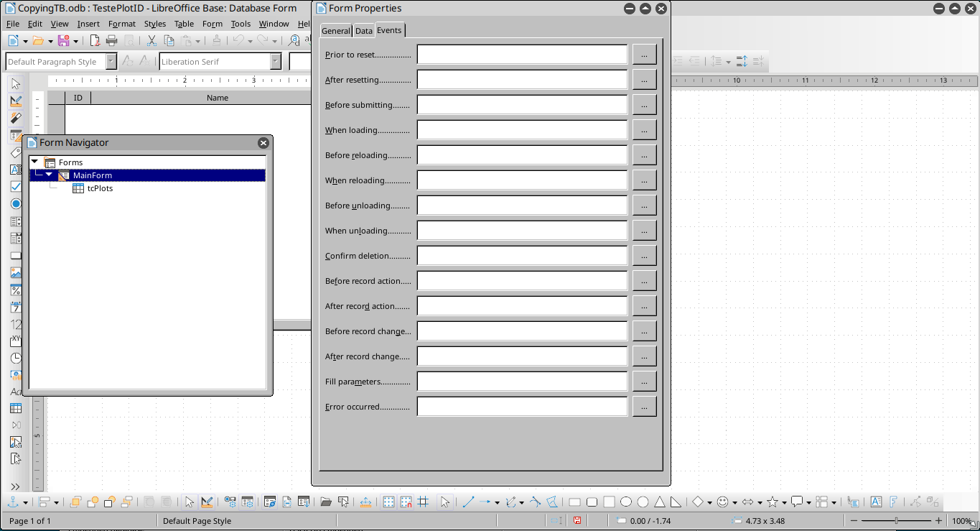Screen dimensions: 980x531
Task: Click the zoom slider handle in status bar
Action: [x=896, y=521]
